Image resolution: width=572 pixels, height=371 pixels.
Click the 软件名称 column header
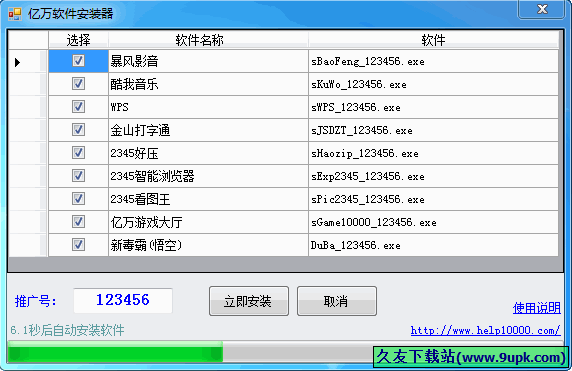(208, 40)
